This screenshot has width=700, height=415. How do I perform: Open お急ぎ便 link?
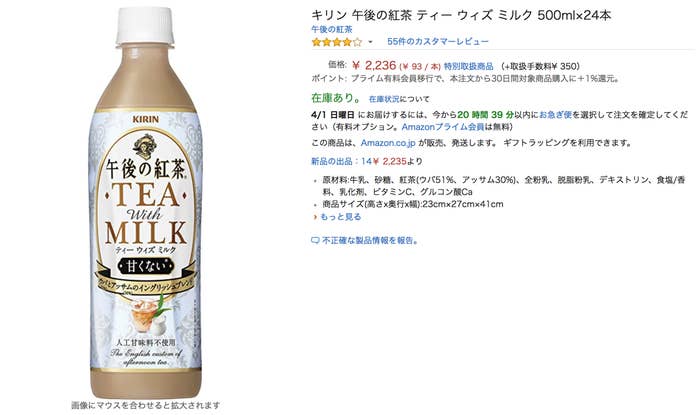555,115
